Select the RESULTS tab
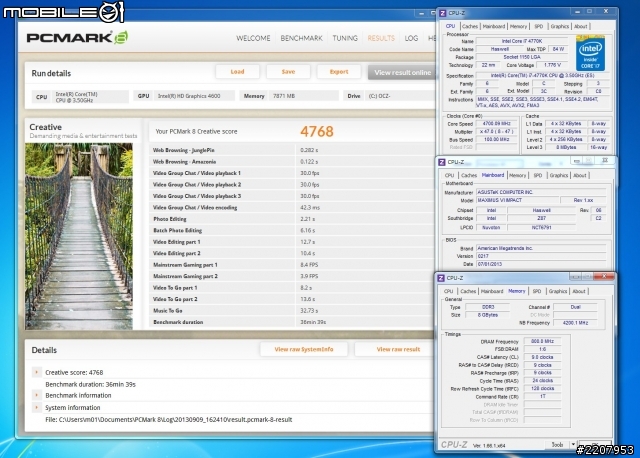The image size is (640, 458). (x=381, y=38)
